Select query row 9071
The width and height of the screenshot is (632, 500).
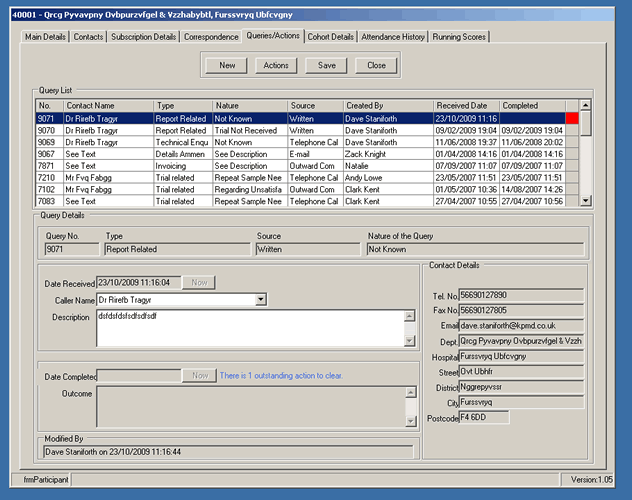click(307, 118)
